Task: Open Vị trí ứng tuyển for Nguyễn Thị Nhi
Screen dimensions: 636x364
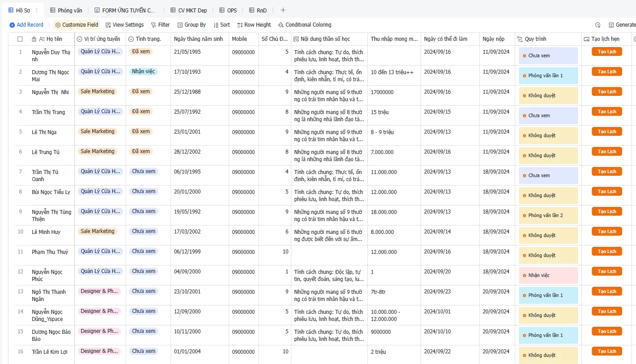Action: click(x=97, y=91)
